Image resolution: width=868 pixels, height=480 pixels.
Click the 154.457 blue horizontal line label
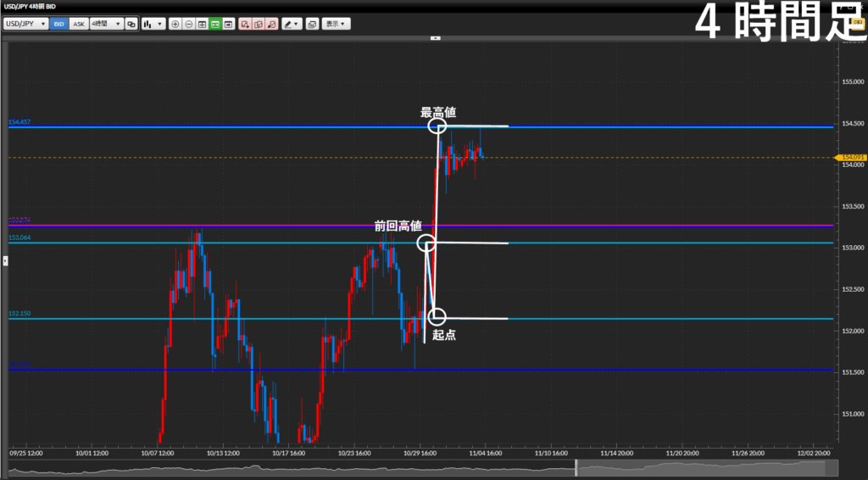[19, 123]
